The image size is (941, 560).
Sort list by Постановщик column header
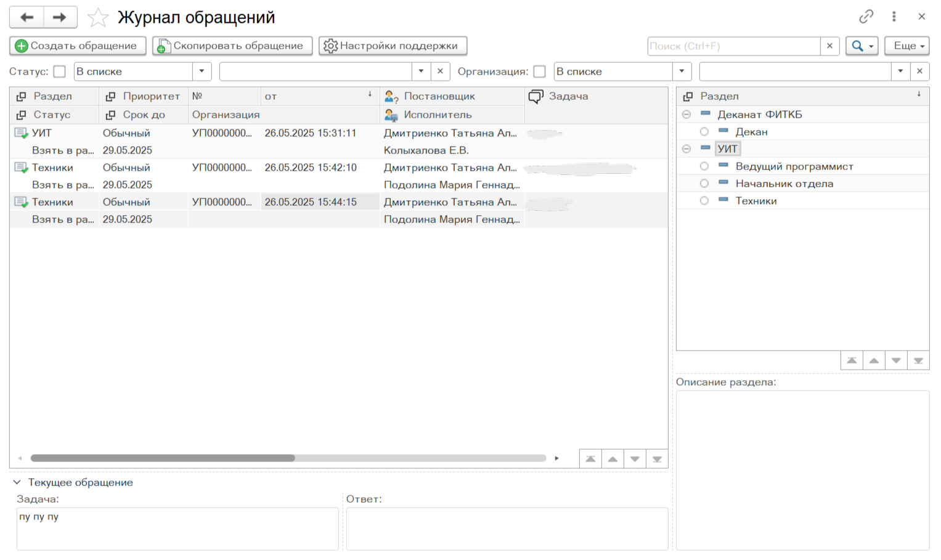coord(439,96)
